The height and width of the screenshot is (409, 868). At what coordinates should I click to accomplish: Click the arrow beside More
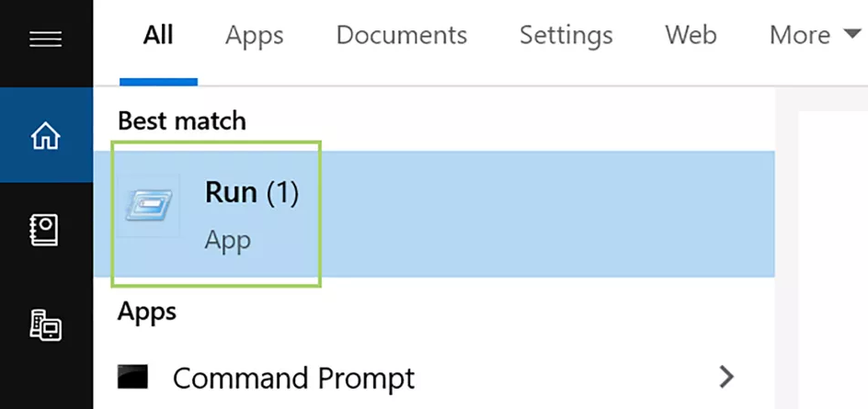[851, 34]
